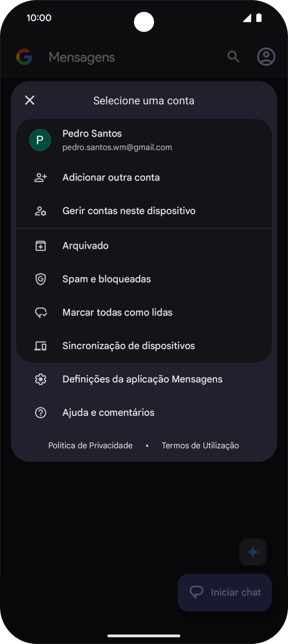This screenshot has height=644, width=288.
Task: Open Política de Privacidade
Action: coord(90,445)
